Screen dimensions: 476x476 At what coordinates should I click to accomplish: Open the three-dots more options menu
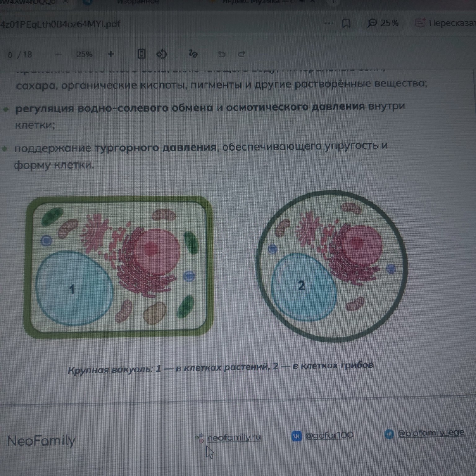click(x=329, y=23)
